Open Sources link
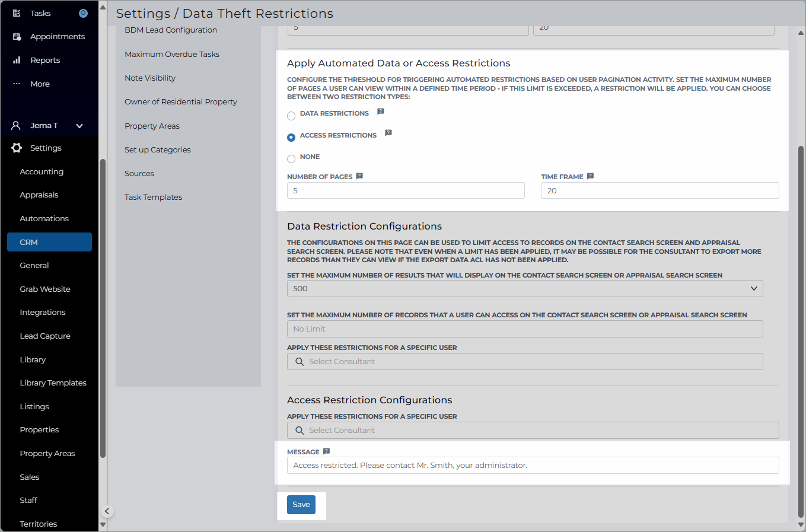Screen dimensions: 806x532 click(x=139, y=174)
